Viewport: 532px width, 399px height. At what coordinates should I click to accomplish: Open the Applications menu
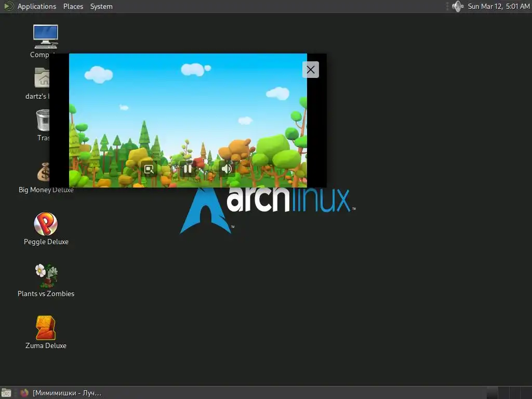[x=37, y=6]
